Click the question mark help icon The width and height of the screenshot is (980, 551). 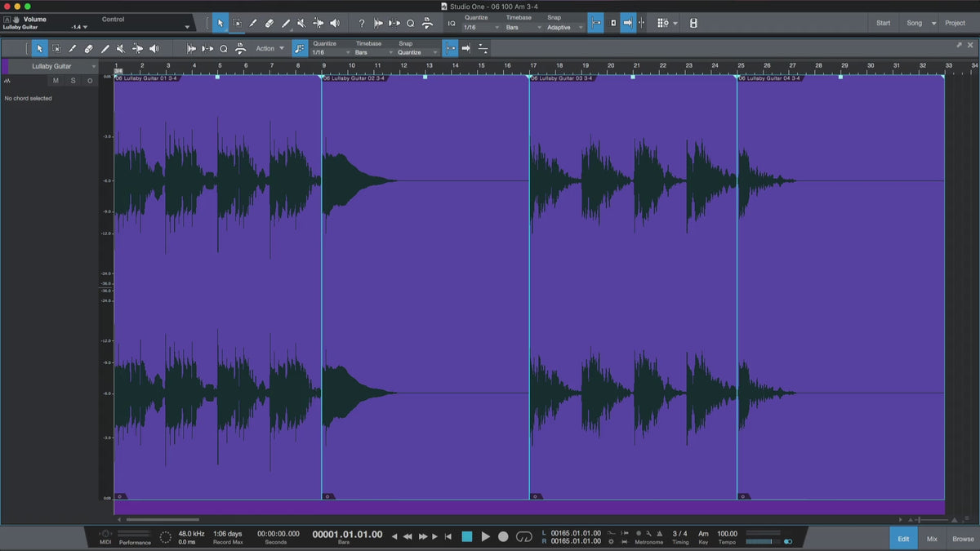tap(362, 24)
